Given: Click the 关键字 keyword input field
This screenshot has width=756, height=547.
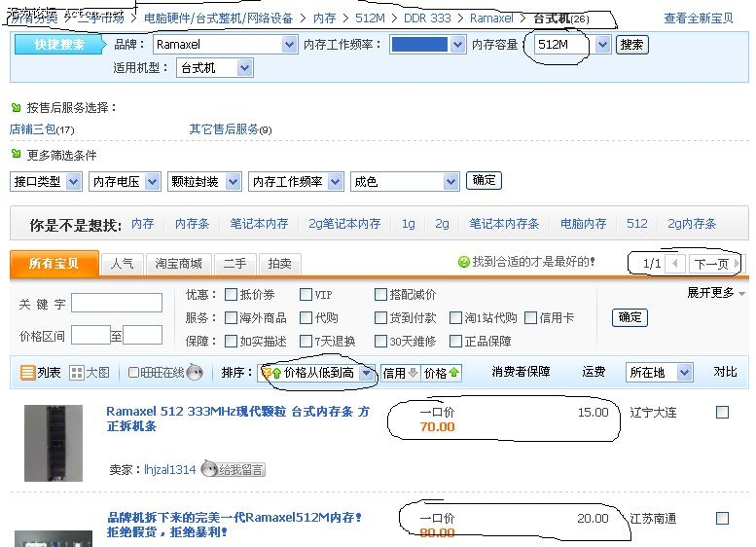Looking at the screenshot, I should pos(117,304).
